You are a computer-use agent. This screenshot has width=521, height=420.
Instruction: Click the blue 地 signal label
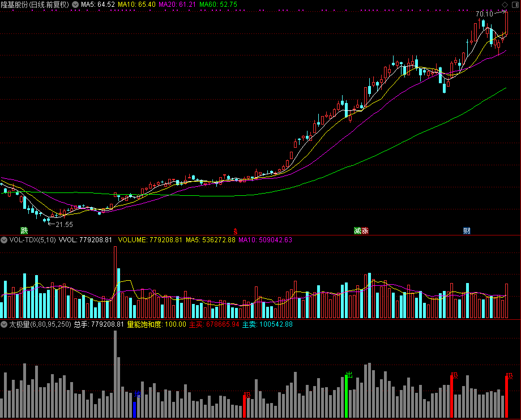point(137,394)
